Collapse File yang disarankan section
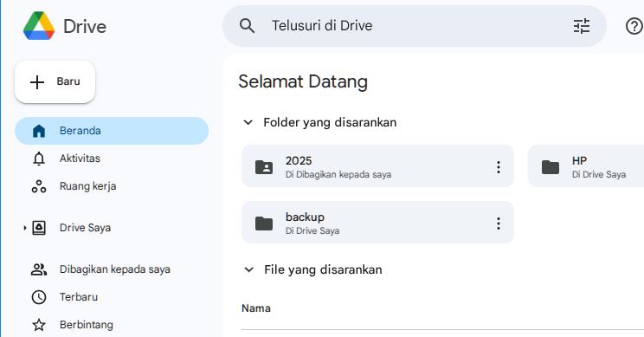Screen dimensions: 644x337 (x=248, y=269)
